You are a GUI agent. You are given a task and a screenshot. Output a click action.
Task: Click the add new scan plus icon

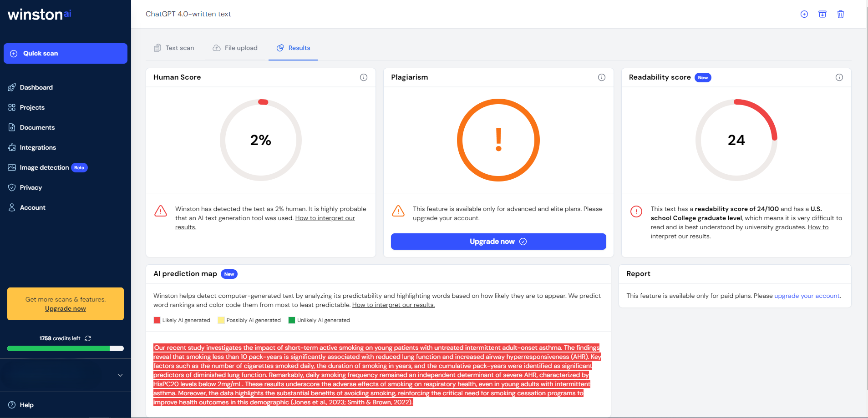tap(804, 14)
